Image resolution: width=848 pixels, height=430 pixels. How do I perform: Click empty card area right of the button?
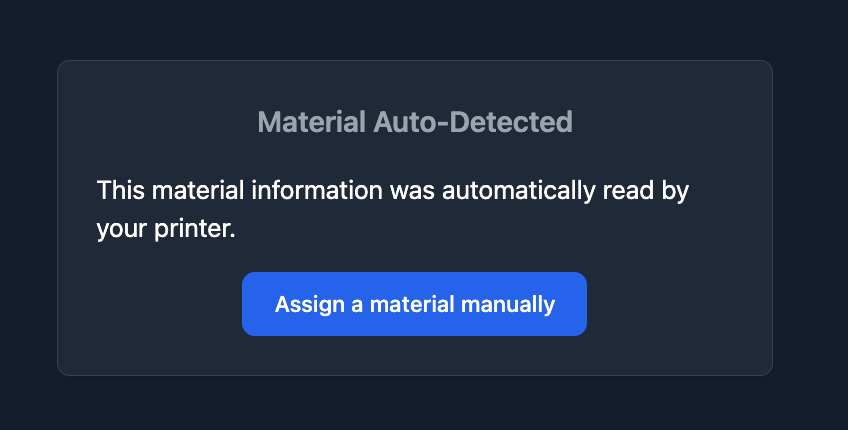pyautogui.click(x=680, y=304)
